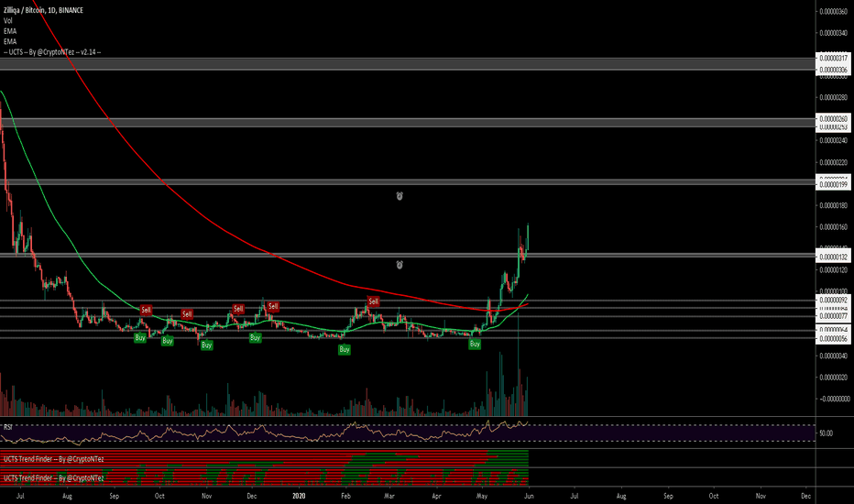Viewport: 854px width, 504px height.
Task: Click the lower alarm clock alert icon
Action: 400,265
